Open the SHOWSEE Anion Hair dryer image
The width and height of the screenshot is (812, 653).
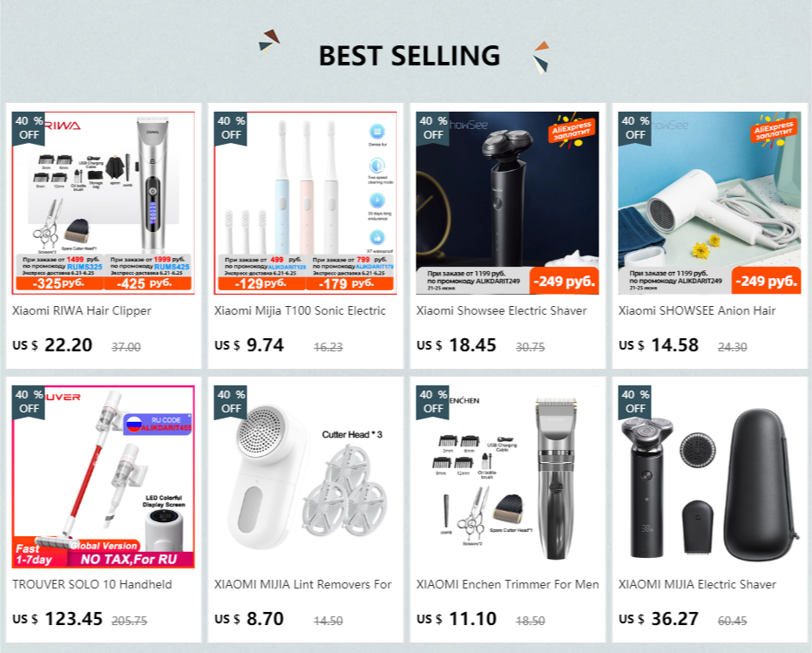709,203
